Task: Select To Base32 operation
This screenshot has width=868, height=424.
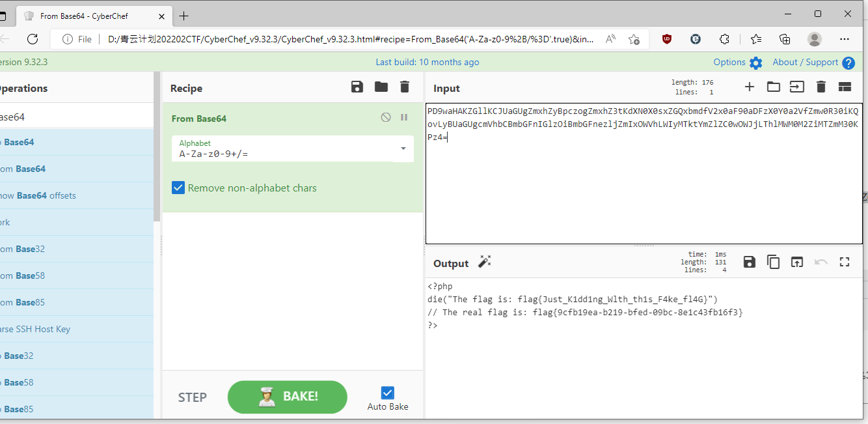Action: (77, 356)
